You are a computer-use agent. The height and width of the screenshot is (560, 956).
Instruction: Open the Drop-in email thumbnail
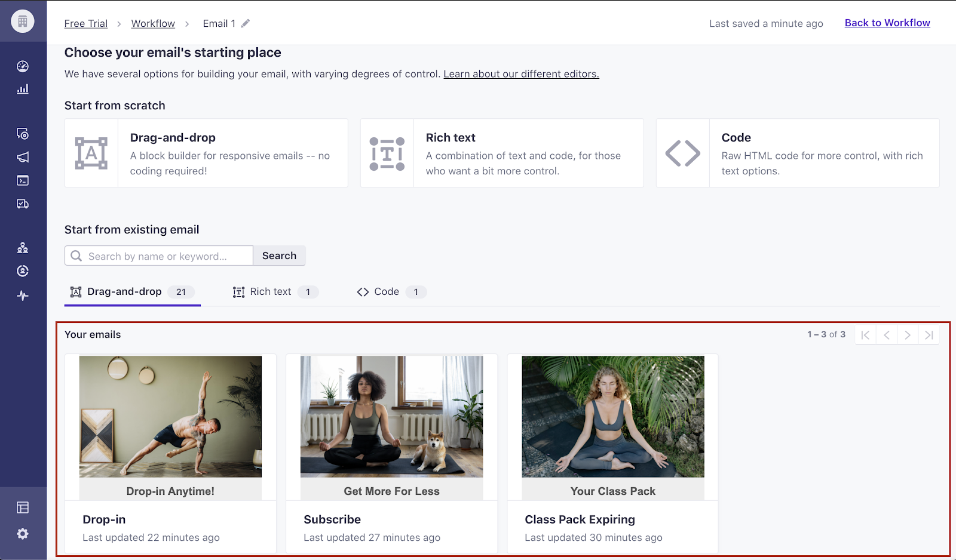170,417
